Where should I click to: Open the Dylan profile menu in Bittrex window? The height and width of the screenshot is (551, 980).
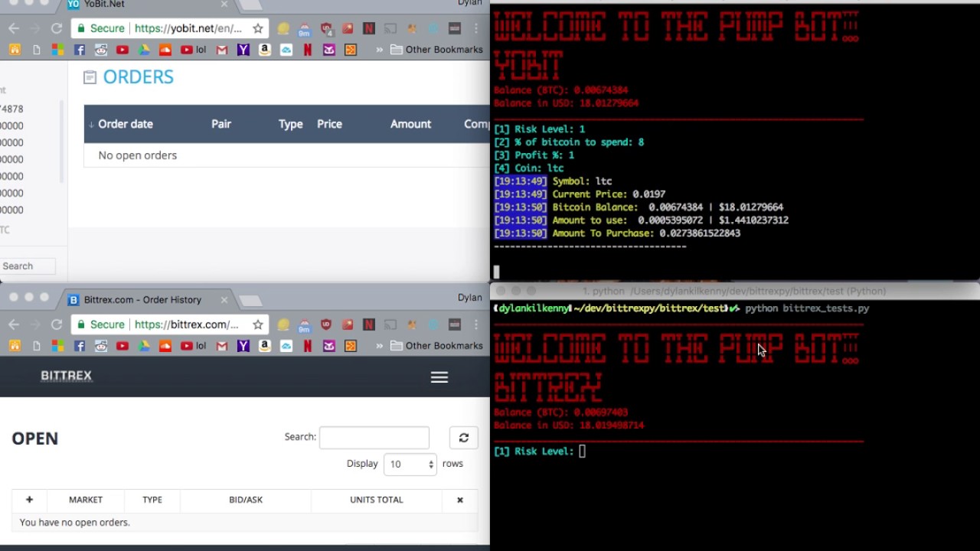(469, 298)
